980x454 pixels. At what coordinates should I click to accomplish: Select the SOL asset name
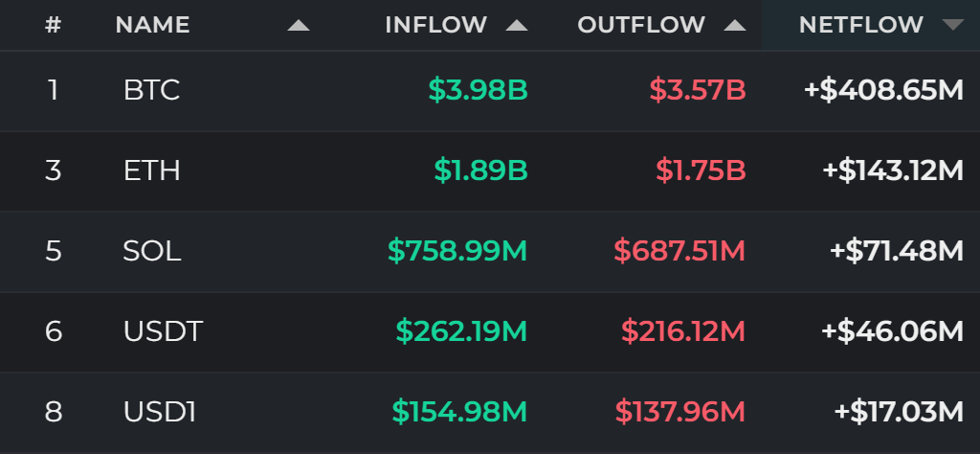(x=152, y=251)
